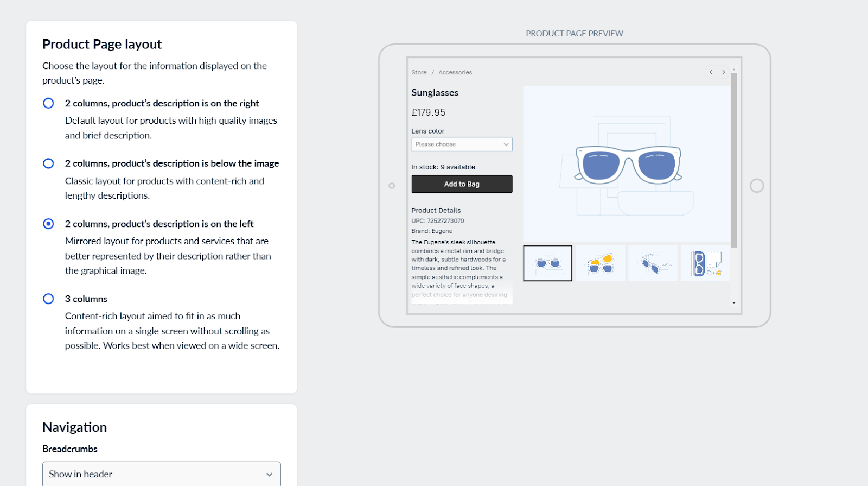Select the first sunglasses thumbnail
This screenshot has width=868, height=486.
(547, 263)
